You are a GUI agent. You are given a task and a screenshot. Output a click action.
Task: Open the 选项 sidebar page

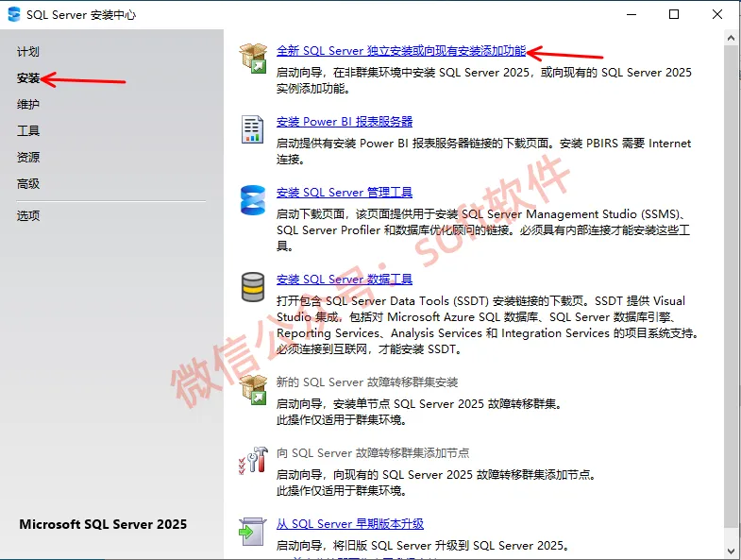[28, 215]
